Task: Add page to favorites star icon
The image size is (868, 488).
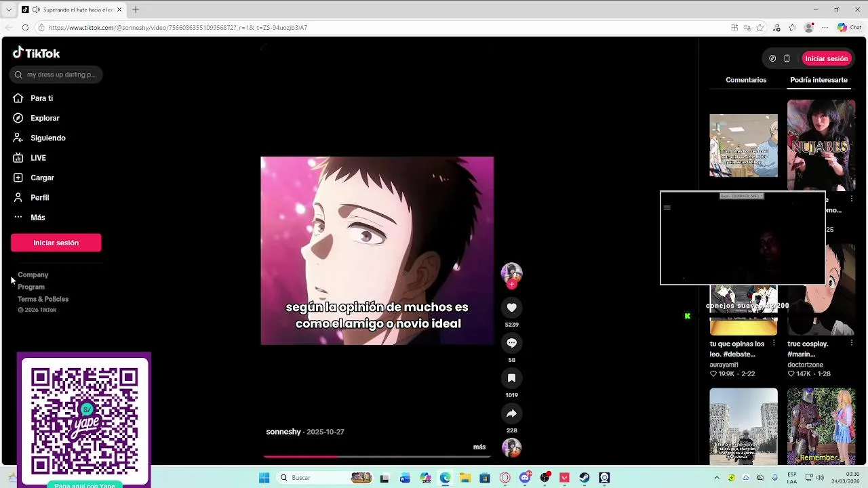Action: [x=760, y=28]
